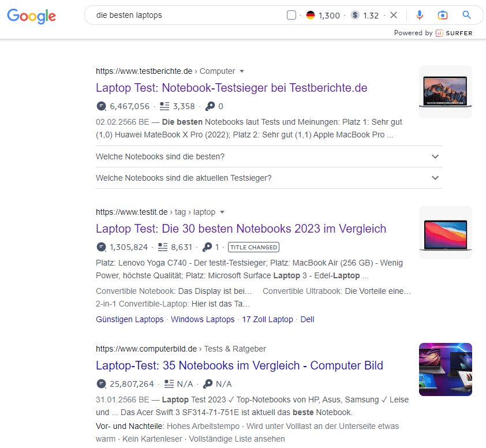Screen dimensions: 486x448
Task: Click 'Convertible Ultrabook:' snippet text
Action: click(x=302, y=291)
